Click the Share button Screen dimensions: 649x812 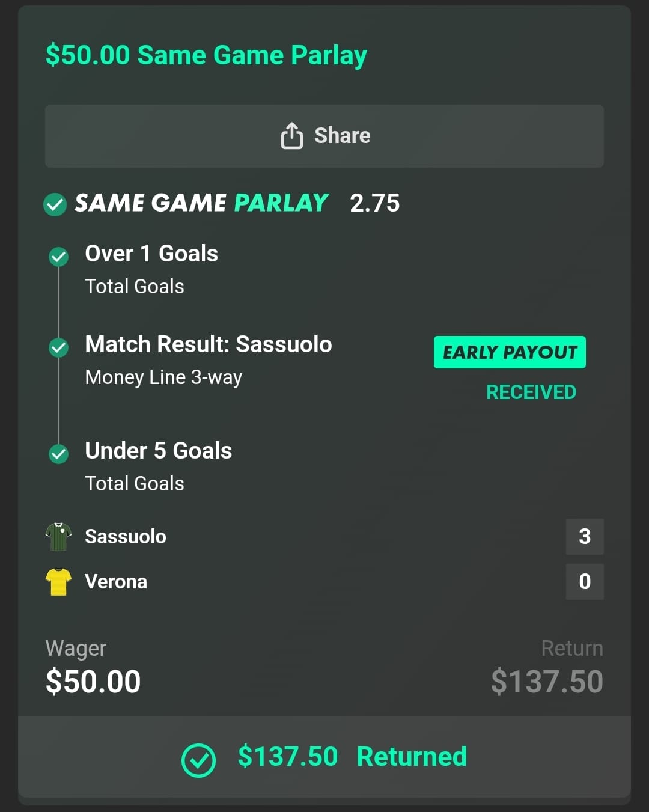click(x=324, y=136)
